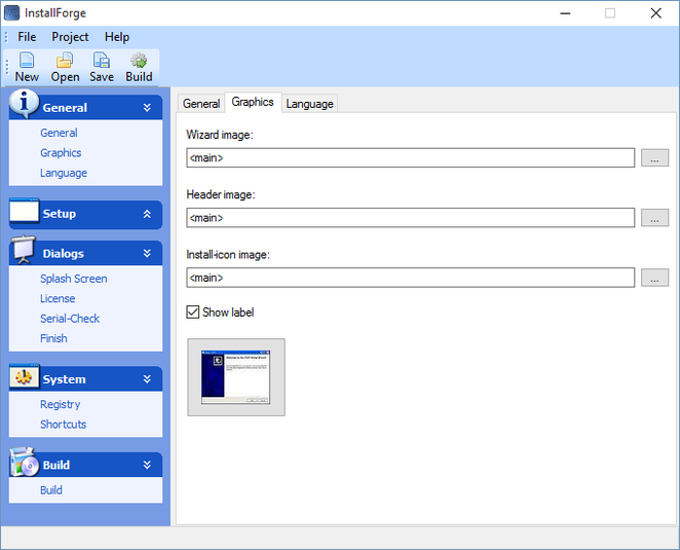This screenshot has height=550, width=680.
Task: Click the New project toolbar icon
Action: click(x=26, y=60)
